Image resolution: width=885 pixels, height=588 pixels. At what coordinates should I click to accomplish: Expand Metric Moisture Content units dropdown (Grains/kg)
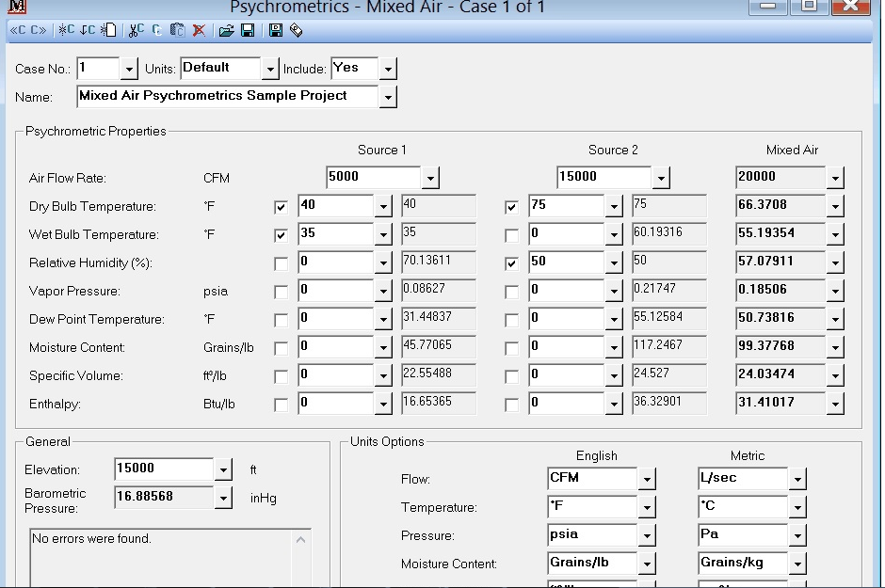[797, 564]
